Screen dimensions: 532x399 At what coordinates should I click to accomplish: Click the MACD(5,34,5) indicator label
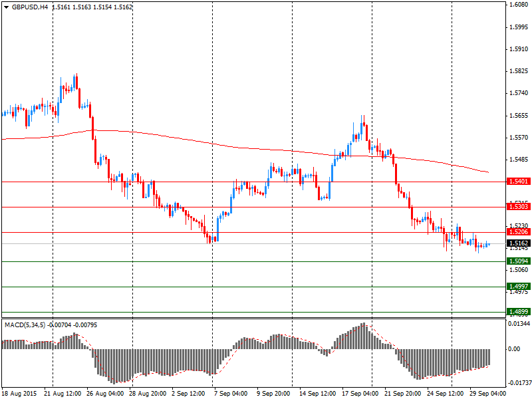click(x=25, y=325)
